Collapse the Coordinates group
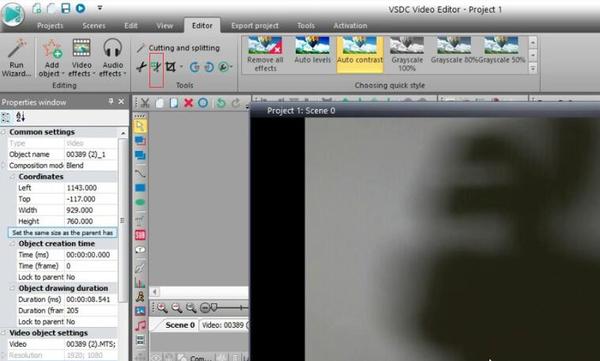The image size is (600, 361). (12, 177)
